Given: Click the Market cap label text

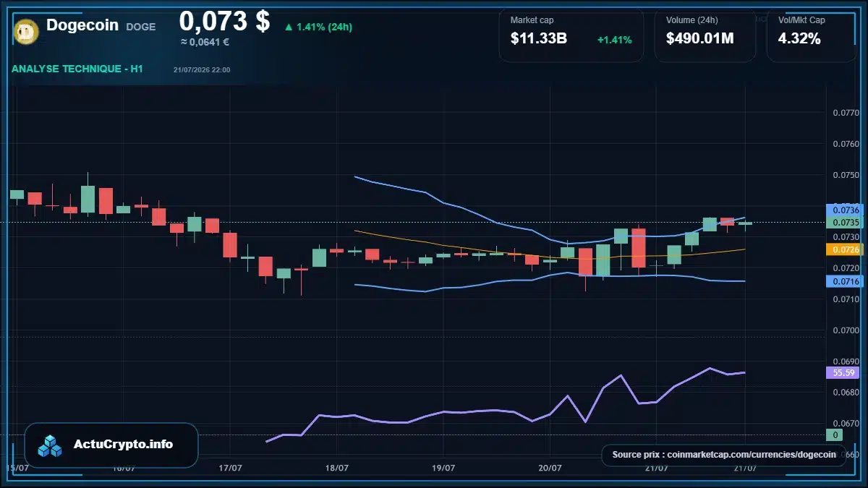Looking at the screenshot, I should point(532,20).
